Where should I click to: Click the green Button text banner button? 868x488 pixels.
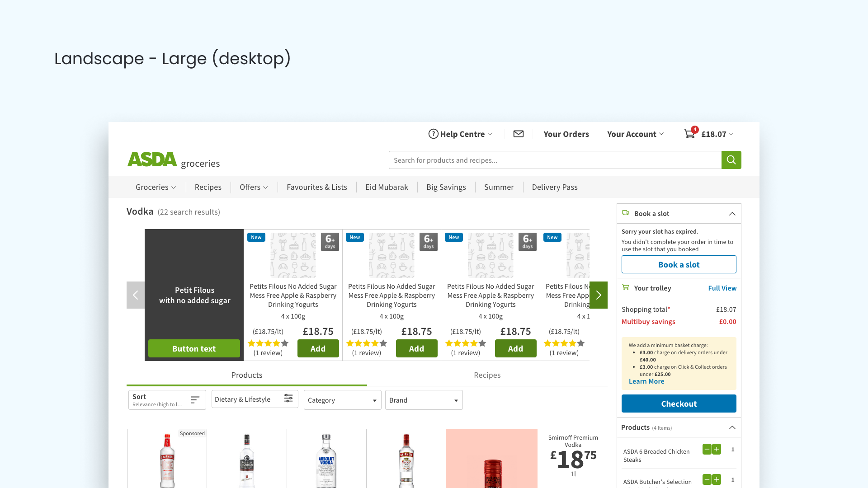click(x=194, y=348)
